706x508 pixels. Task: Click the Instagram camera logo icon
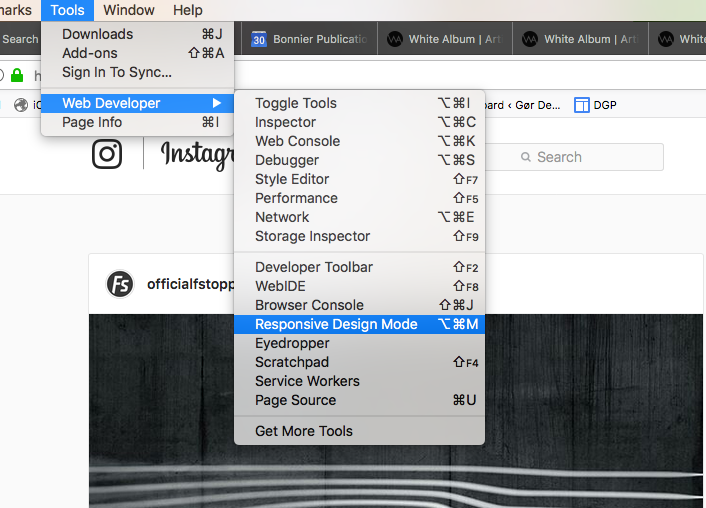point(107,153)
